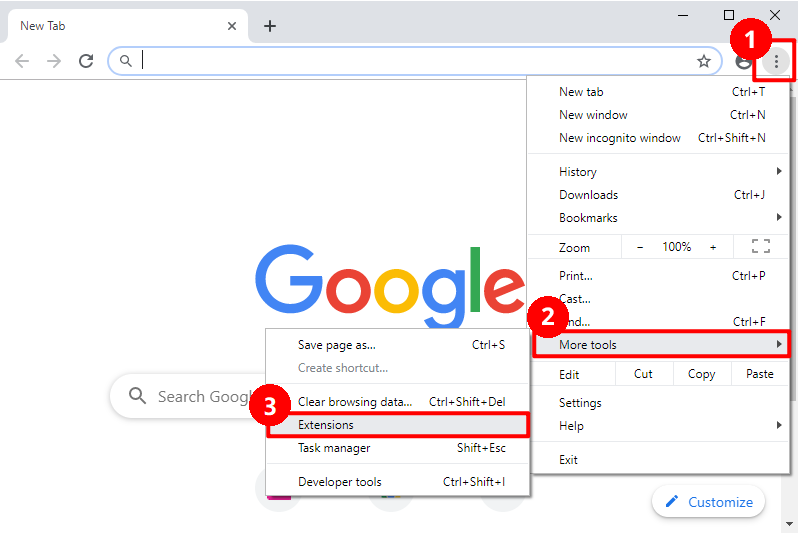798x533 pixels.
Task: Expand the Bookmarks submenu
Action: pos(660,218)
